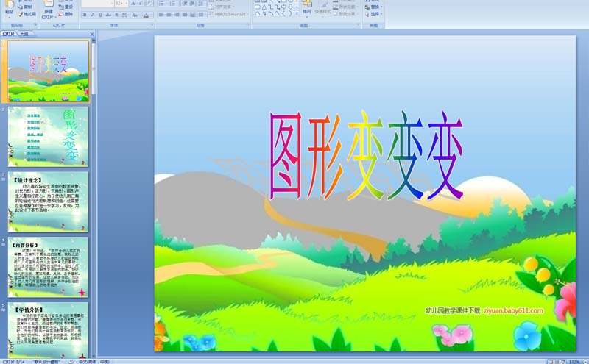Switch to the Slides (幻灯片) pane tab
The width and height of the screenshot is (589, 364).
(x=8, y=34)
